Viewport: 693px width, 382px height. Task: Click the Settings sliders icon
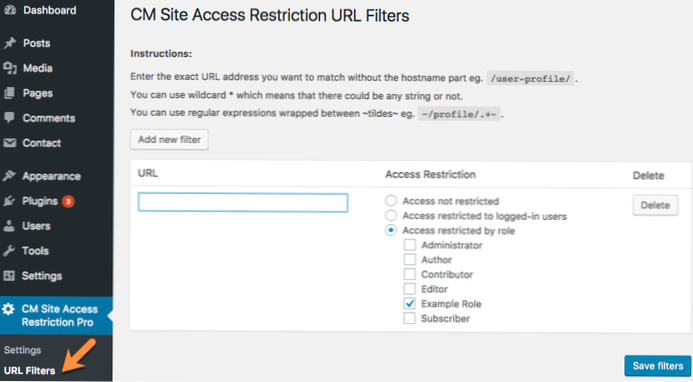[x=9, y=275]
